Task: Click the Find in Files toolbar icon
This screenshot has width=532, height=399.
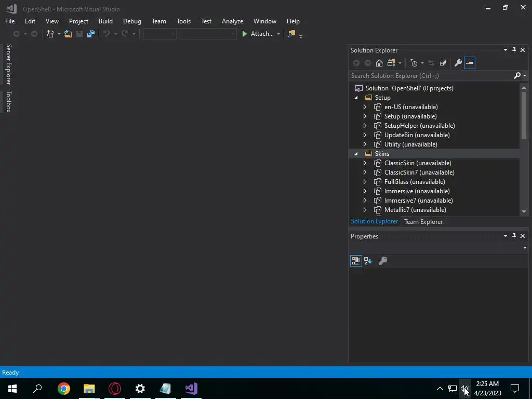Action: point(291,34)
